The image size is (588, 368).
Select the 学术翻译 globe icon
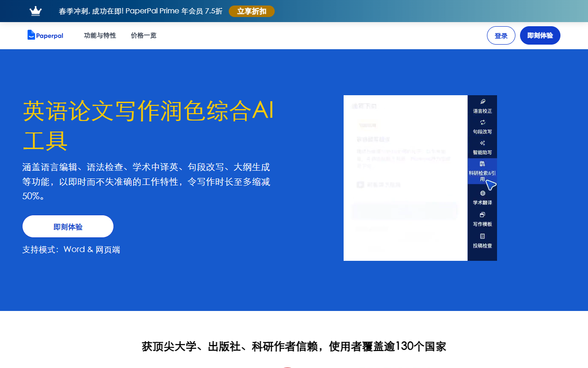click(x=482, y=193)
